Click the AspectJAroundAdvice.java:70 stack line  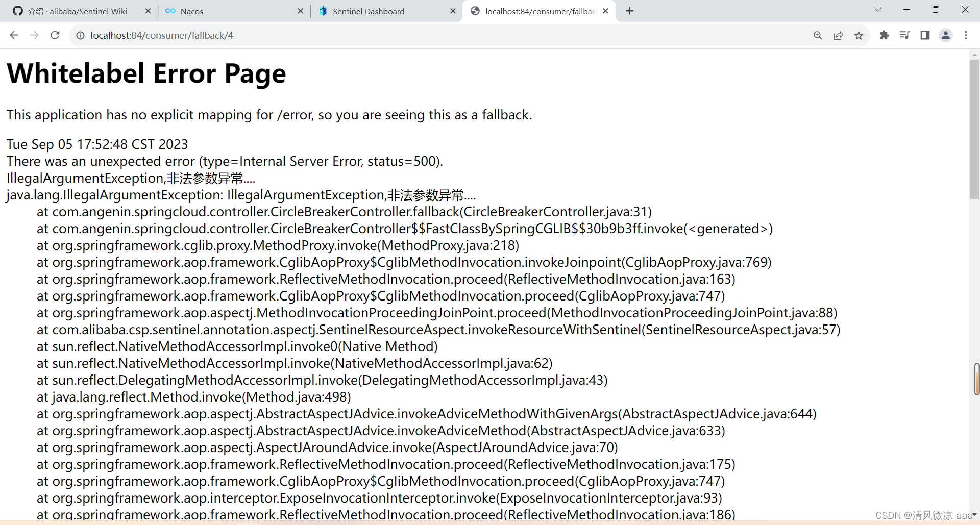coord(327,447)
